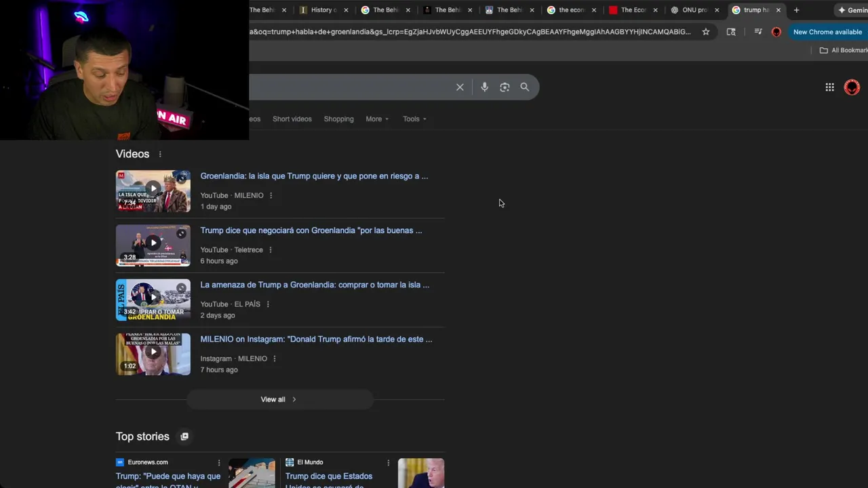Click the 'Videos' section heading
Image resolution: width=868 pixels, height=488 pixels.
(132, 155)
